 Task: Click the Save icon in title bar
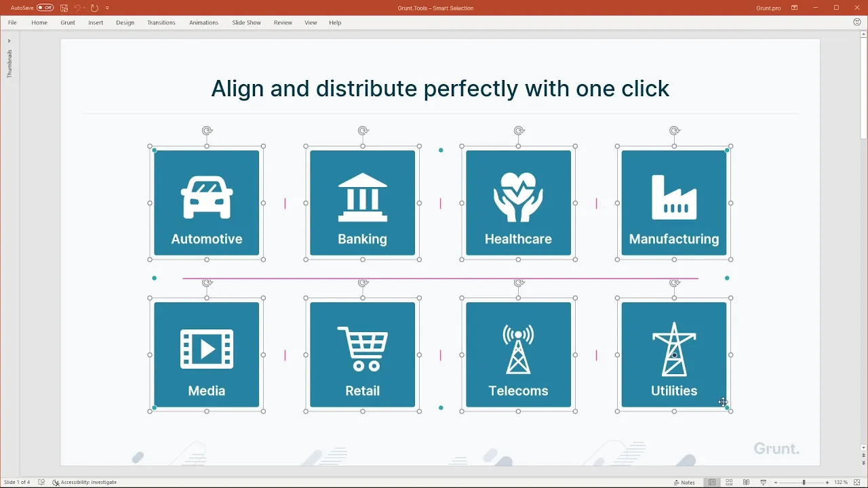coord(64,7)
